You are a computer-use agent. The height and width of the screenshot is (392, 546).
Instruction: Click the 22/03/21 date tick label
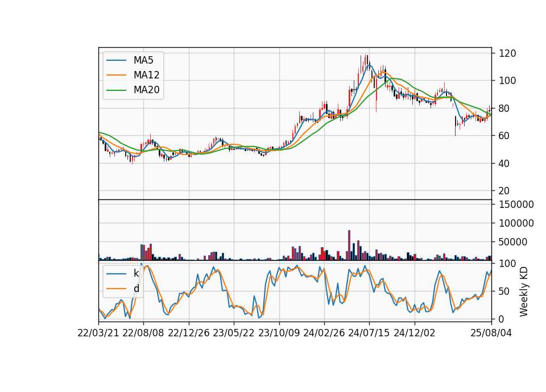(x=98, y=333)
